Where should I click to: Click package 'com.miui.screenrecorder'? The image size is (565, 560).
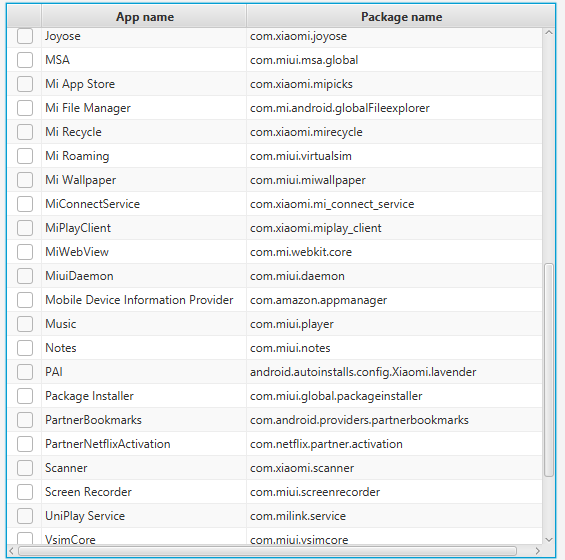click(x=315, y=492)
